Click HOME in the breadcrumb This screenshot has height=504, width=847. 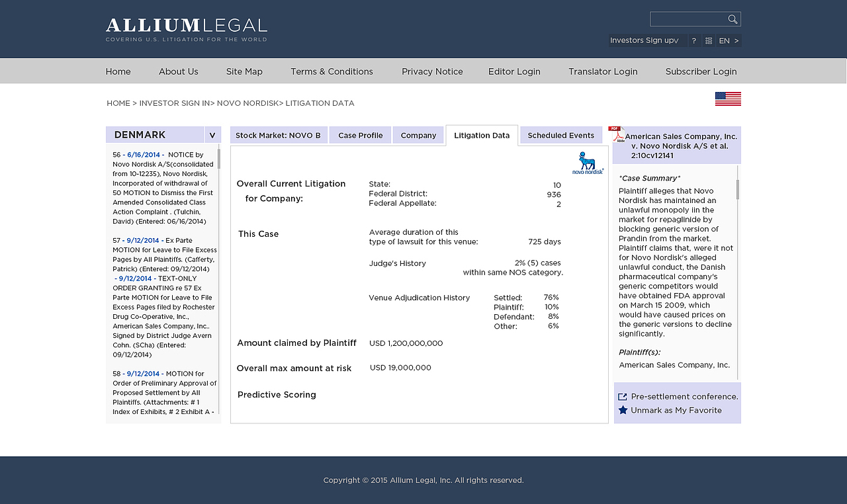click(x=118, y=103)
